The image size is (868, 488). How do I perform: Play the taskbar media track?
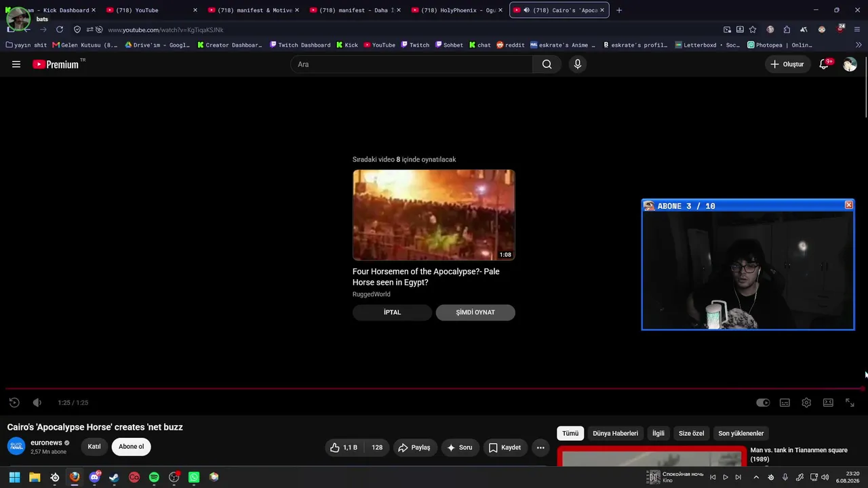[726, 477]
